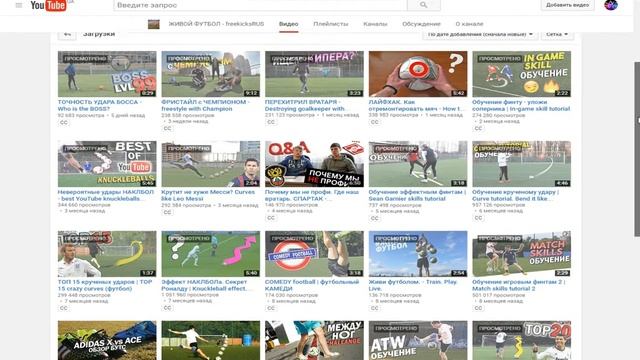Click CC badge under Почему мы не профи
The width and height of the screenshot is (640, 360).
coord(271,218)
